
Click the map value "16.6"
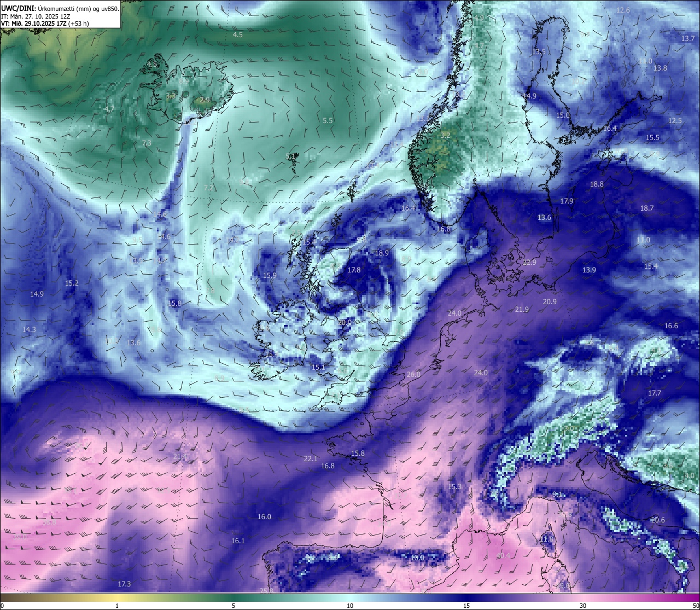(x=671, y=326)
